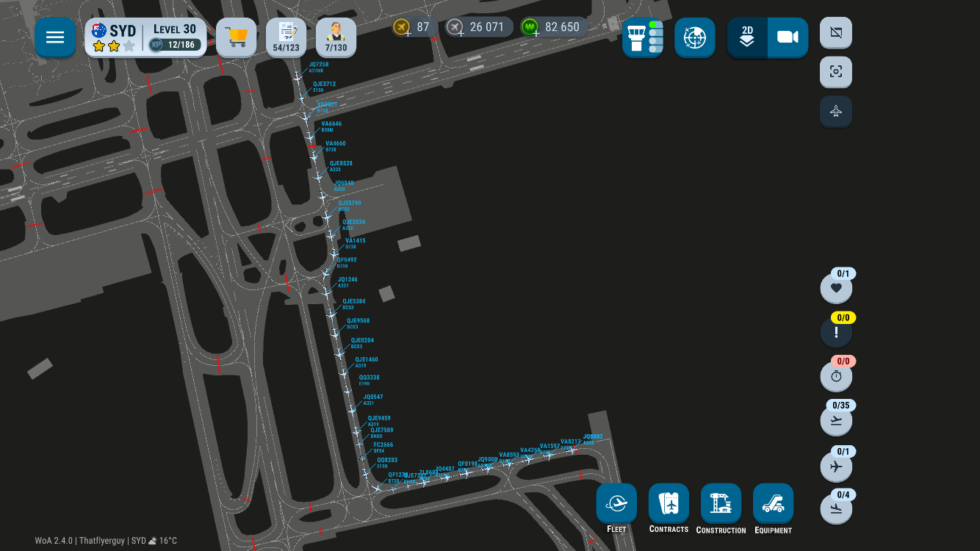Open the radar view
980x551 pixels.
(x=694, y=37)
